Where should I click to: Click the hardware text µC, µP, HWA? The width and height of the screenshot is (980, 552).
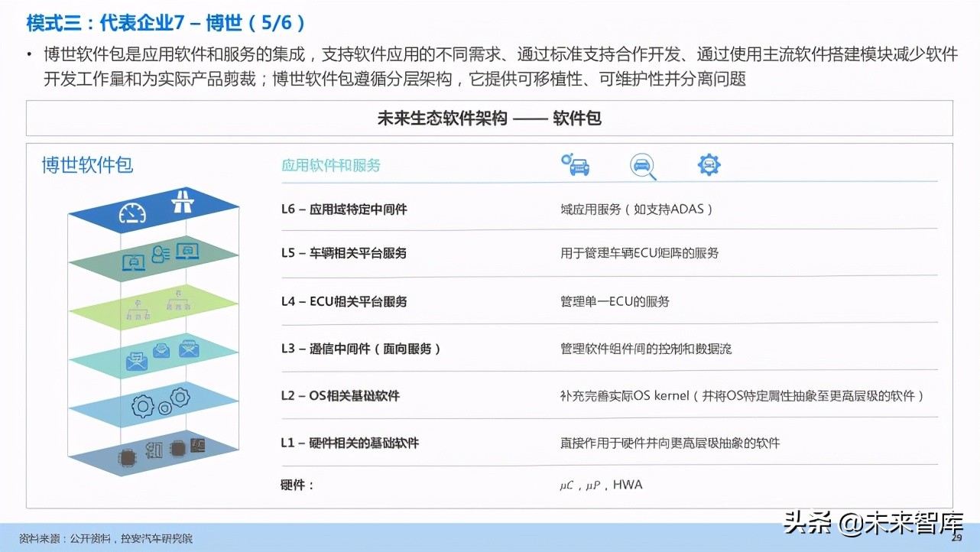(x=601, y=485)
